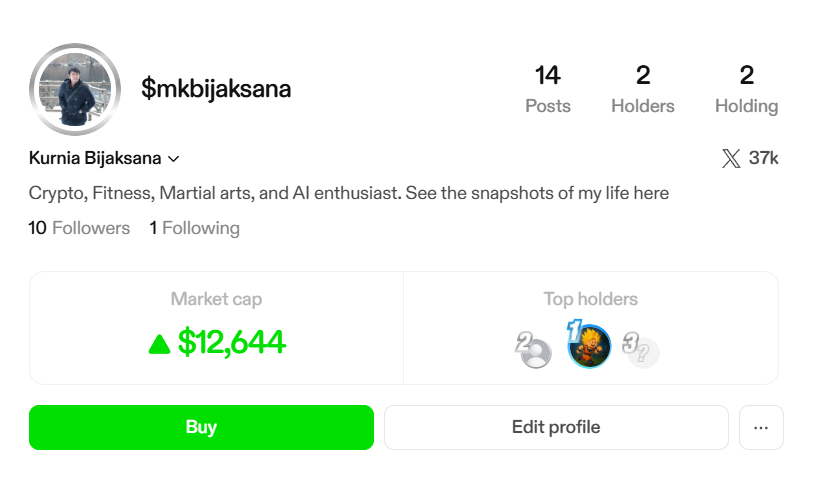
Task: Expand the chevron beside Kurnia Bijaksana
Action: pyautogui.click(x=174, y=159)
